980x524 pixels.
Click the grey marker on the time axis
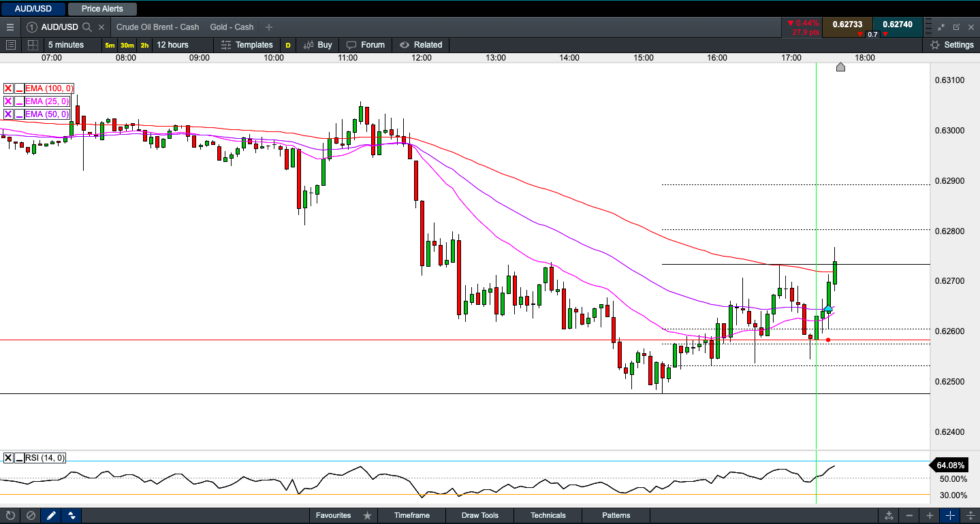point(840,67)
